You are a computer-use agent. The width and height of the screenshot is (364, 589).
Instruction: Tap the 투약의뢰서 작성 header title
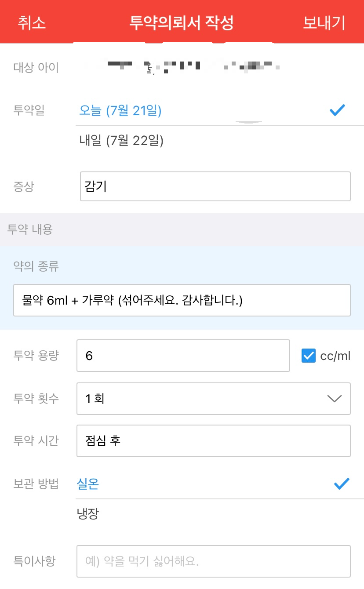(182, 21)
